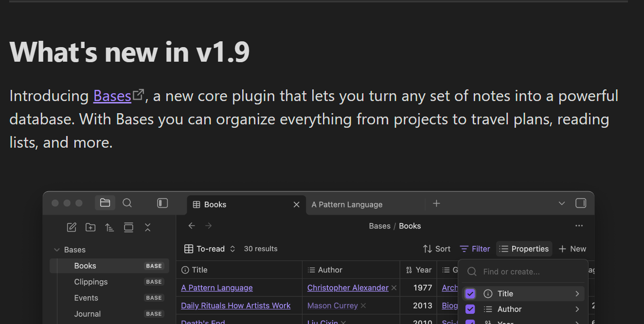This screenshot has height=324, width=644.
Task: Click the Author column header
Action: click(351, 270)
